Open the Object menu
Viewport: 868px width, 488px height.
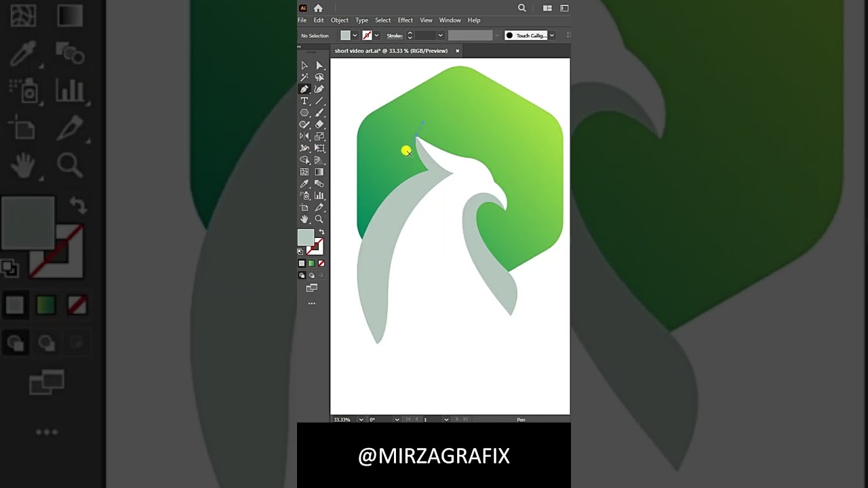click(340, 20)
